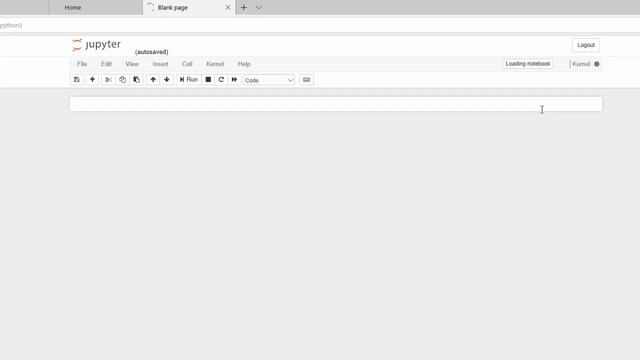Click into the empty code cell
The image size is (640, 360).
(x=336, y=104)
